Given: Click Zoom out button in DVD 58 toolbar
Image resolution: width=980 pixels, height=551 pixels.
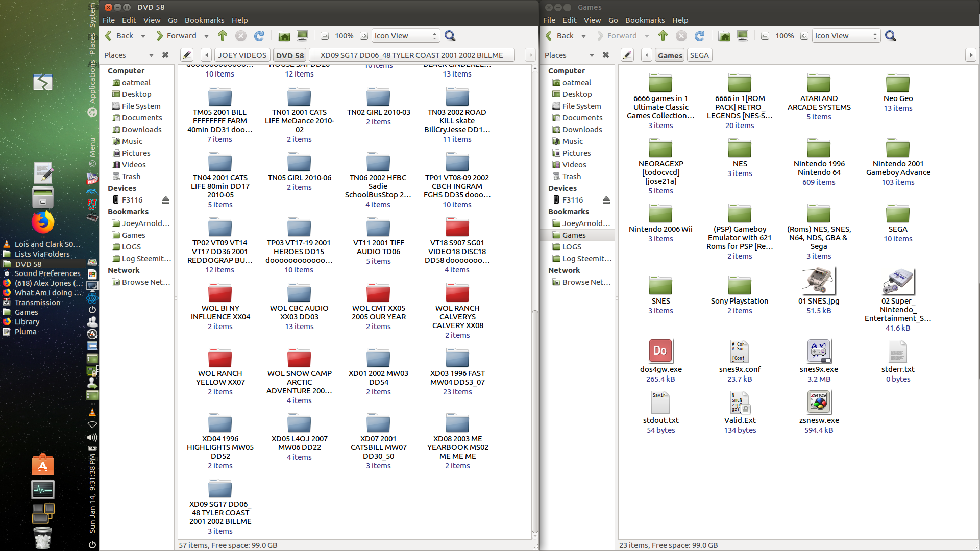Looking at the screenshot, I should (x=325, y=36).
